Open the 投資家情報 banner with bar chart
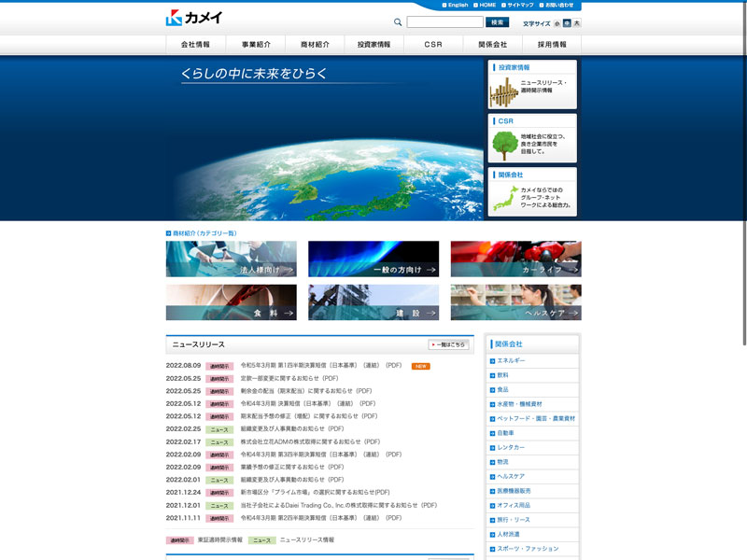This screenshot has height=560, width=747. tap(532, 85)
